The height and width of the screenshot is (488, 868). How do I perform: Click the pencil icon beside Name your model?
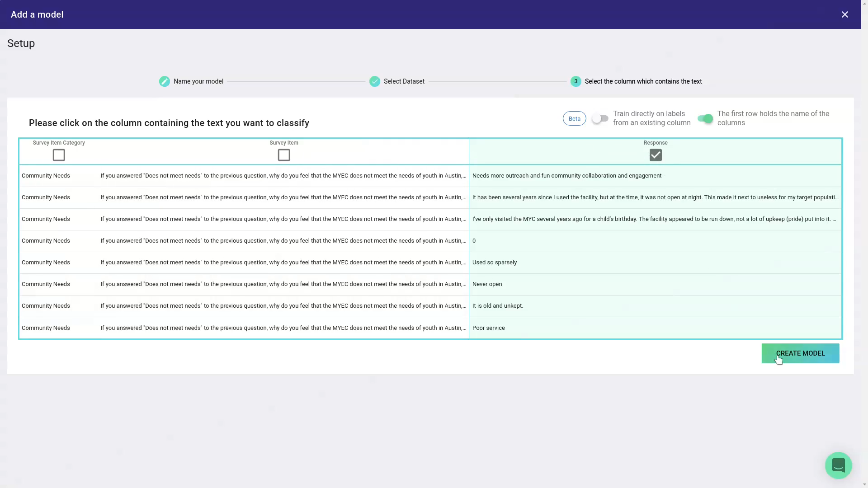(x=165, y=81)
